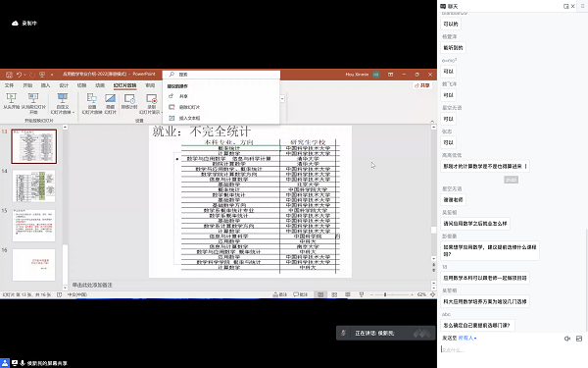Click the Undo arrow icon

tap(19, 75)
